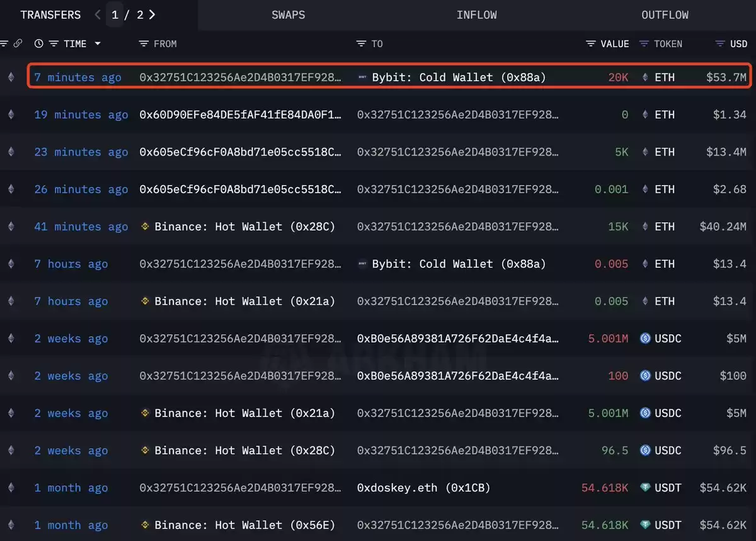Click the TOKEN column header label
The image size is (756, 541).
click(x=668, y=43)
